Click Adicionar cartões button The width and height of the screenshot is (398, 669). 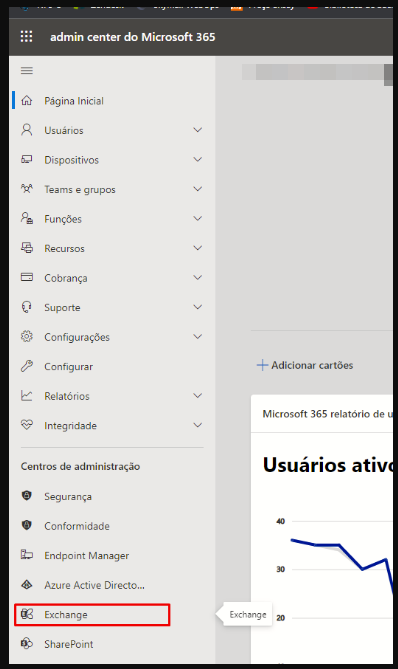pos(305,365)
